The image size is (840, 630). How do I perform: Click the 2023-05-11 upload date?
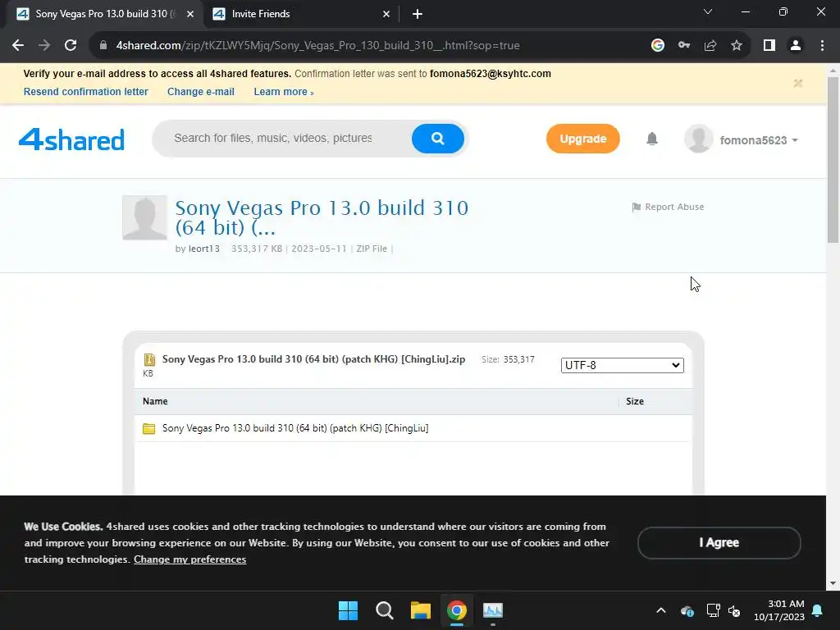coord(319,249)
